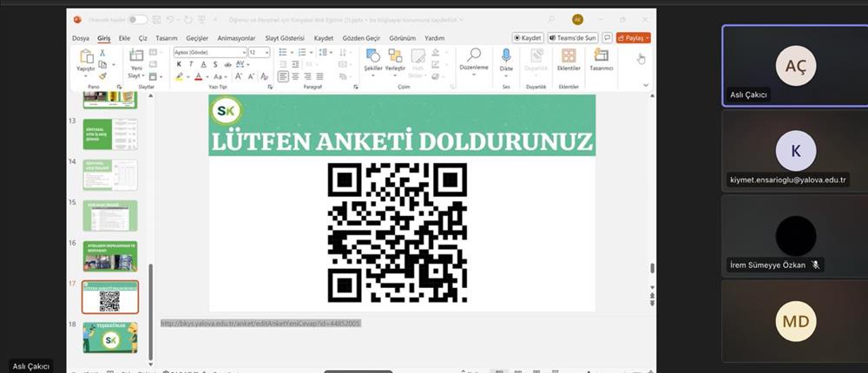Click the bkys.yalova.edu.tr anket link in notes
Screen dimensions: 868x373
tap(260, 324)
